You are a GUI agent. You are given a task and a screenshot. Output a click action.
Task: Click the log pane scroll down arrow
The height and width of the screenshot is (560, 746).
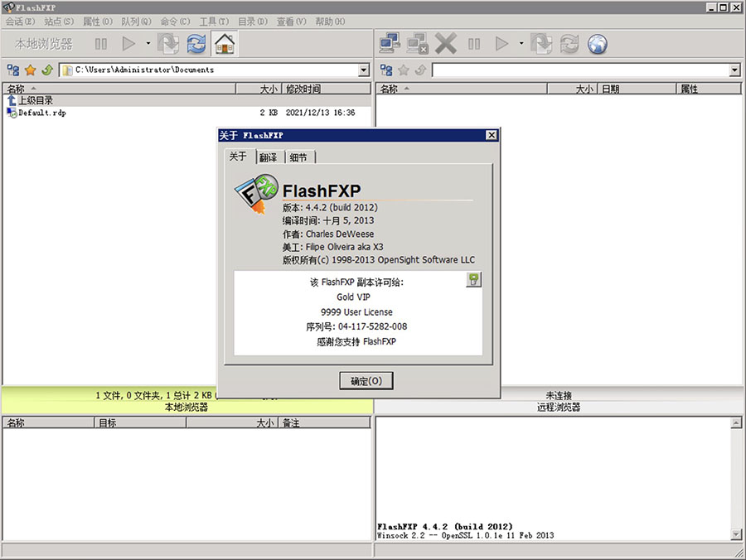tap(736, 535)
